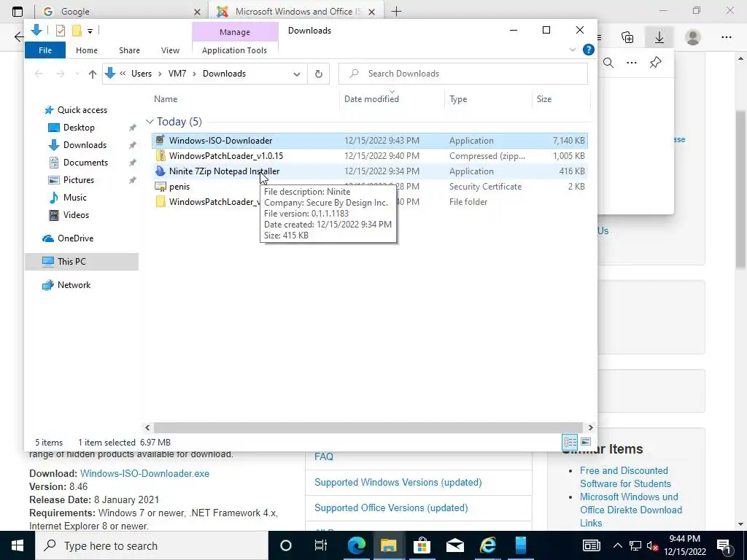Refresh the Downloads folder
The height and width of the screenshot is (560, 747).
[x=319, y=74]
